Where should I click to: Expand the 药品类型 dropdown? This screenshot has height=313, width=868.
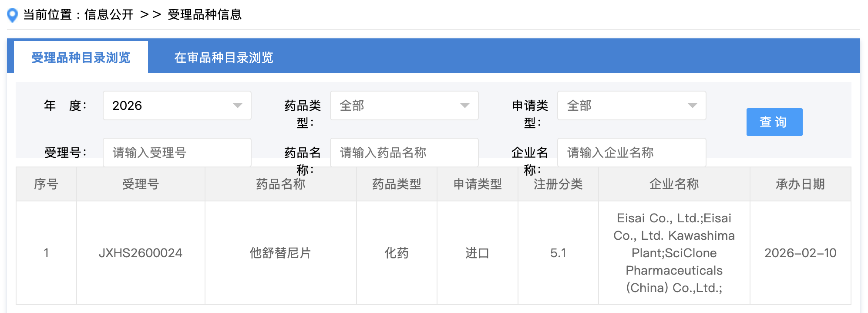pos(404,105)
